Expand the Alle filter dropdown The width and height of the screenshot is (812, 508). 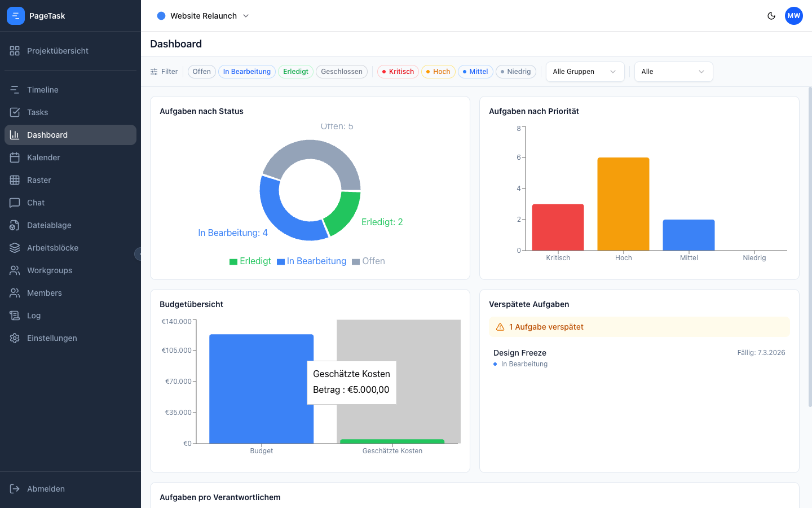(673, 72)
